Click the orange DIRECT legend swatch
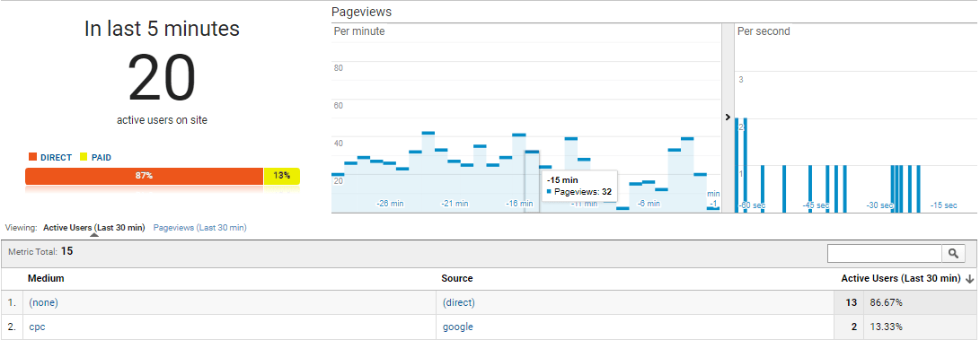This screenshot has height=340, width=980. pyautogui.click(x=32, y=157)
